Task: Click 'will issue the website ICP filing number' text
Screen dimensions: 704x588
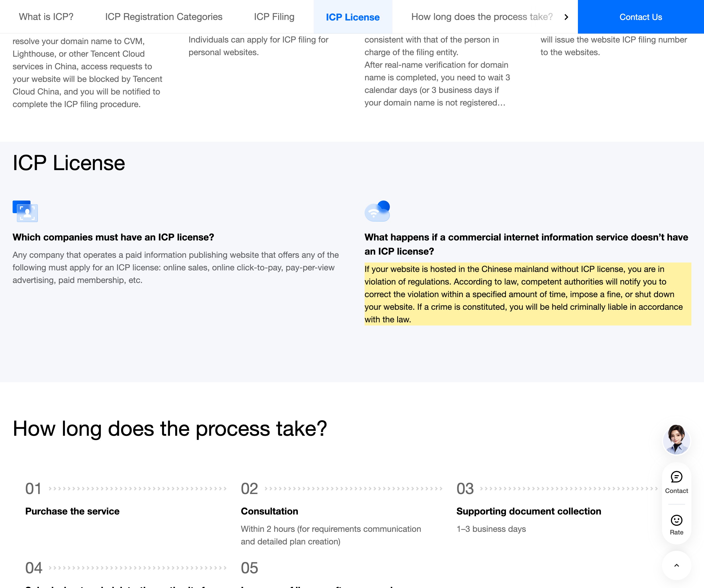Action: point(613,46)
